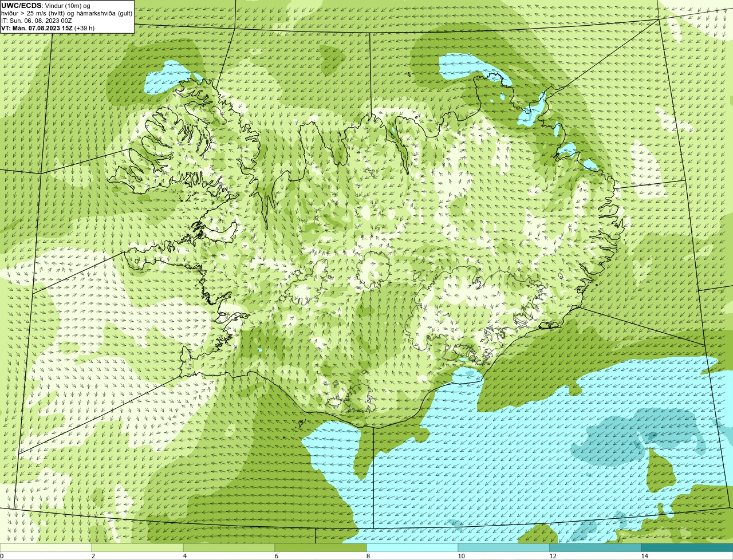Click the 'VT: Mán. 07.08.2023 15Z' valid time
The image size is (733, 560).
coord(37,28)
